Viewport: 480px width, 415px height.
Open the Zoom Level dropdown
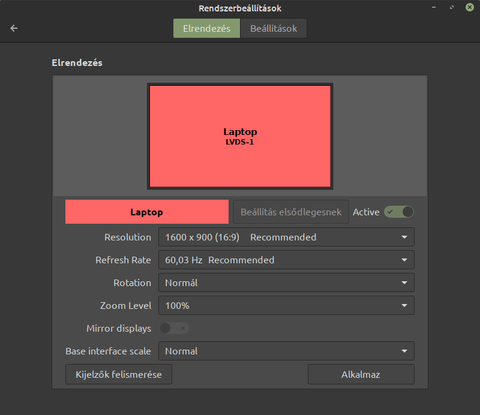click(286, 306)
